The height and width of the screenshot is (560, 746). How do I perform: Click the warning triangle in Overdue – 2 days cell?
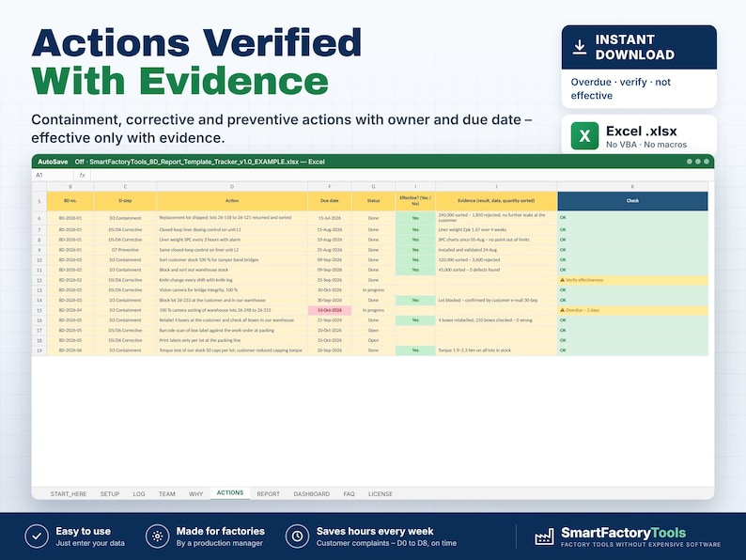click(x=563, y=310)
